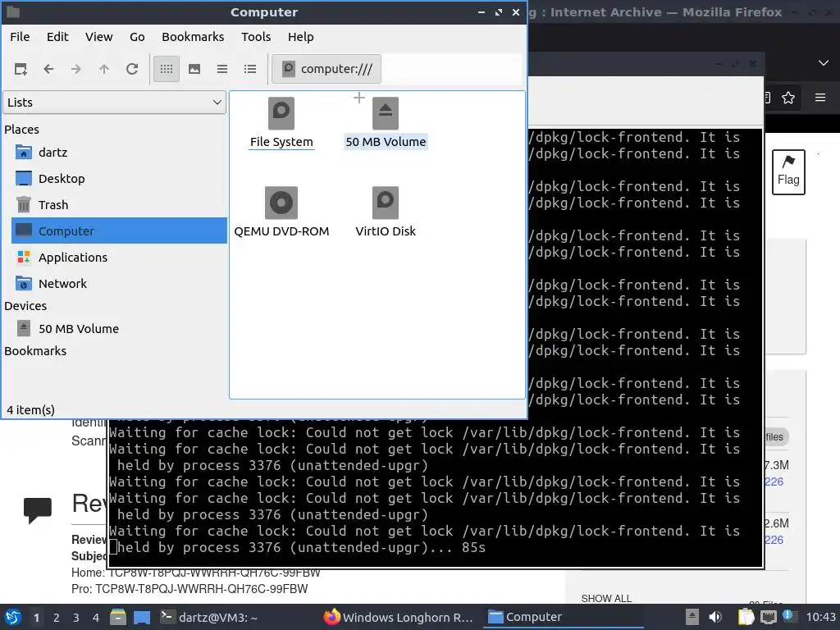Switch to the dartz@VM3 terminal task

click(x=209, y=618)
